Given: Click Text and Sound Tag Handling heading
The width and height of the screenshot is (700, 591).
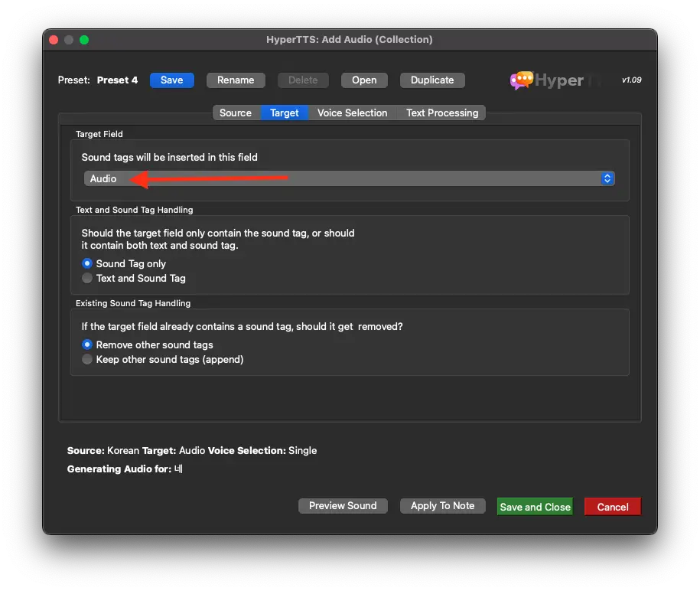Looking at the screenshot, I should pyautogui.click(x=135, y=210).
